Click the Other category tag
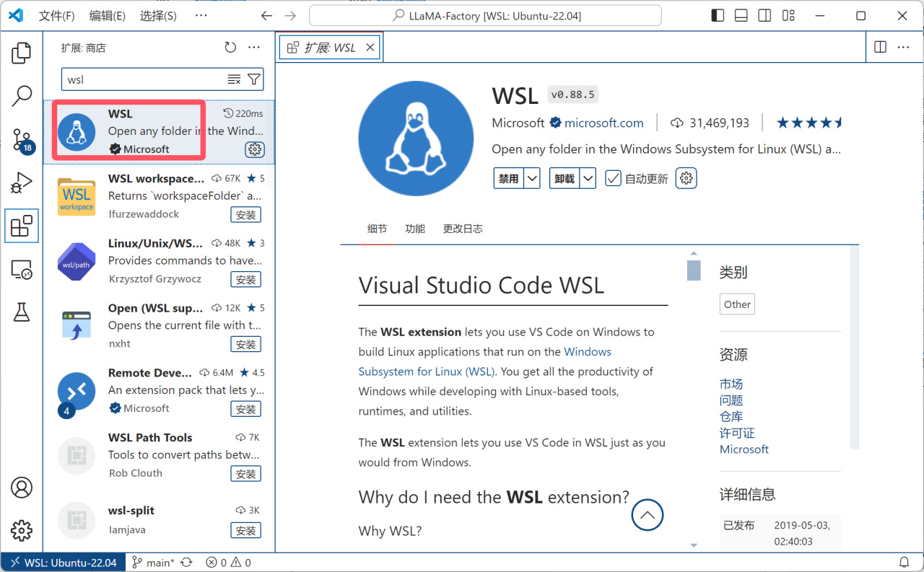The image size is (924, 572). click(737, 304)
